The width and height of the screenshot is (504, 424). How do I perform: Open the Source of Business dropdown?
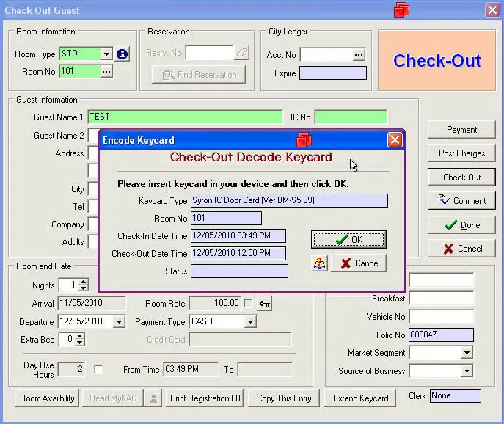tap(467, 371)
